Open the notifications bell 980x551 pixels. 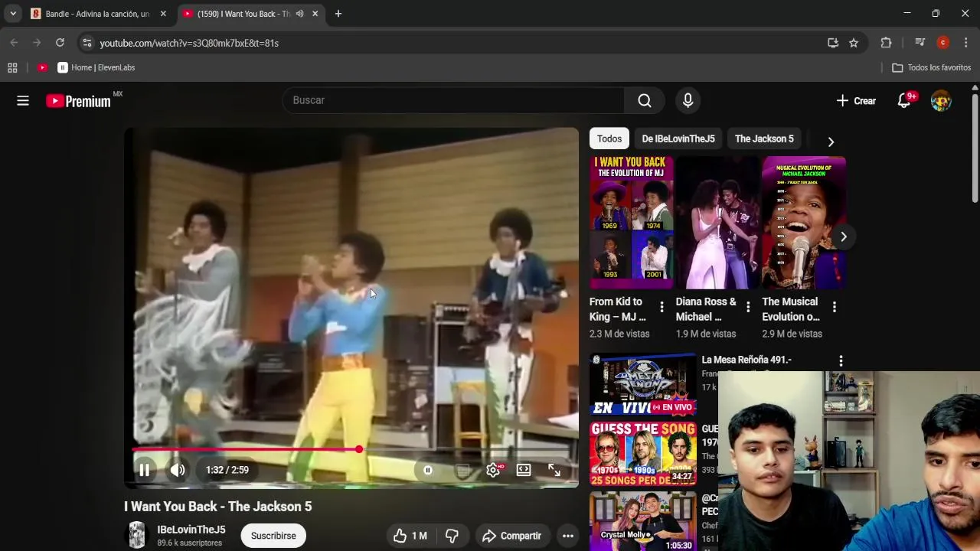click(x=904, y=100)
